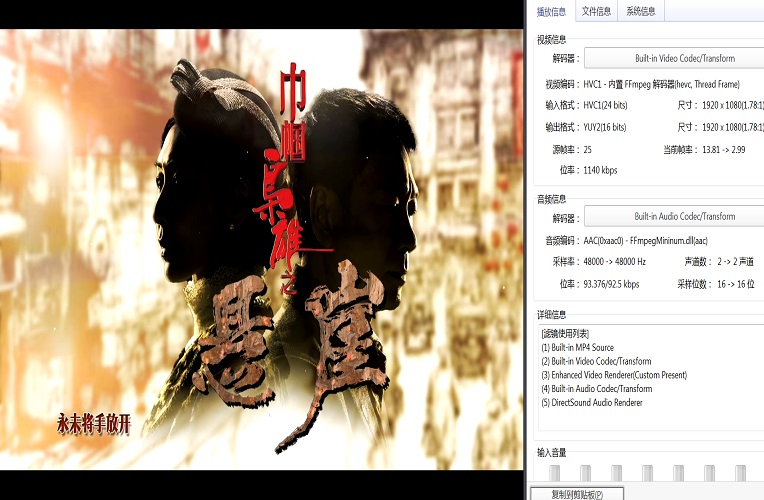The width and height of the screenshot is (764, 500).
Task: Click the seventh 输入音量 level bar
Action: point(741,472)
